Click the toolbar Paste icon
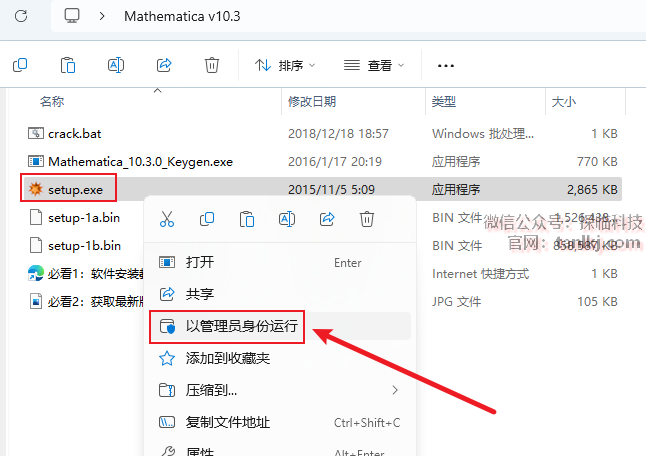The width and height of the screenshot is (646, 456). [68, 65]
